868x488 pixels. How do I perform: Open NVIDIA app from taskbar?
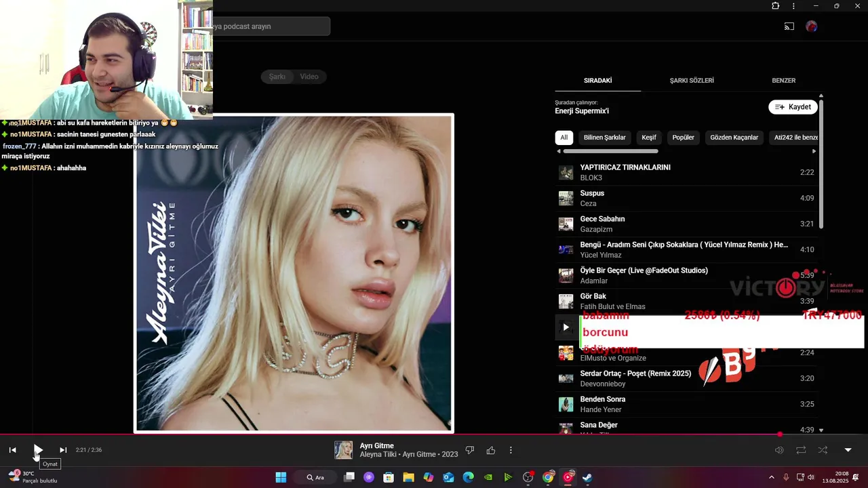coord(488,477)
